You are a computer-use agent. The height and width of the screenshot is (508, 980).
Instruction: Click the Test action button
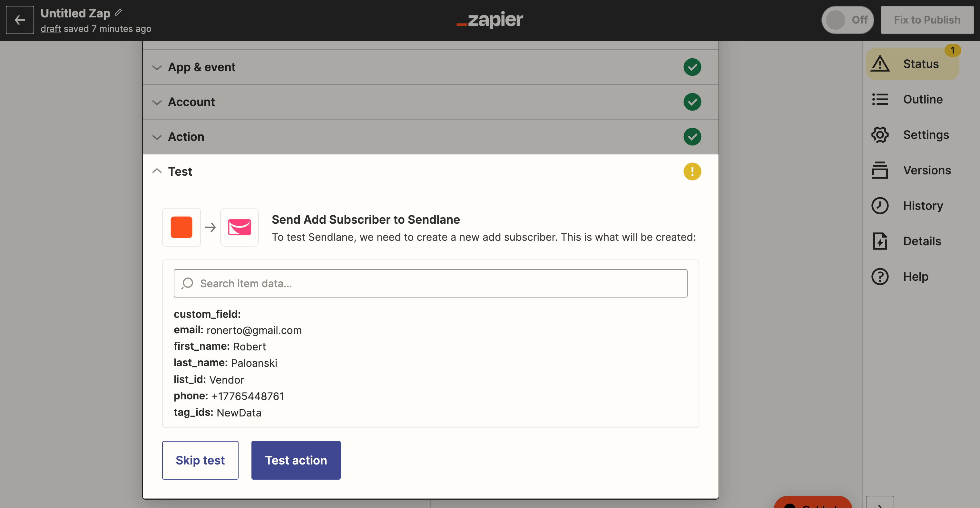(x=296, y=460)
